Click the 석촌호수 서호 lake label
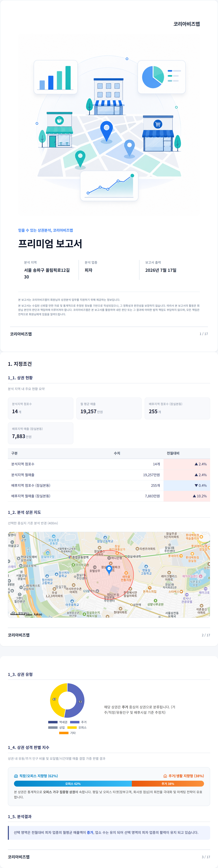This screenshot has height=868, width=218. [195, 583]
